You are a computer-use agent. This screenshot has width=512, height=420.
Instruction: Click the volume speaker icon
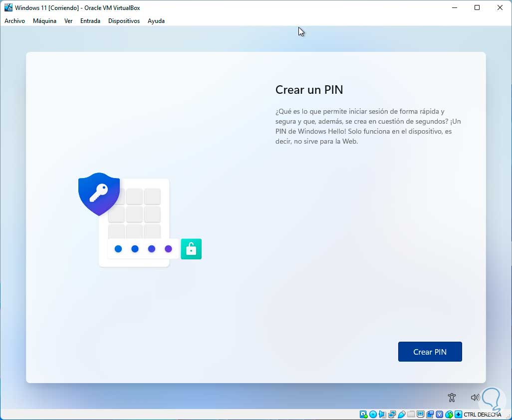tap(475, 397)
